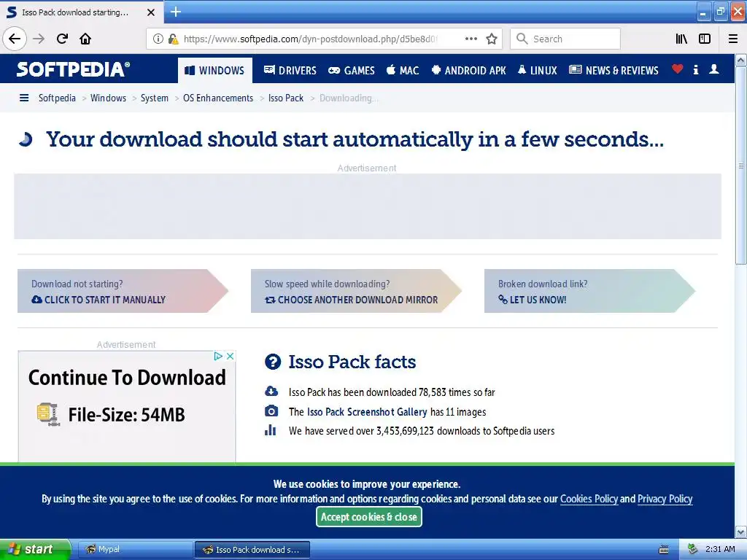Open the user account icon in header

pos(714,69)
